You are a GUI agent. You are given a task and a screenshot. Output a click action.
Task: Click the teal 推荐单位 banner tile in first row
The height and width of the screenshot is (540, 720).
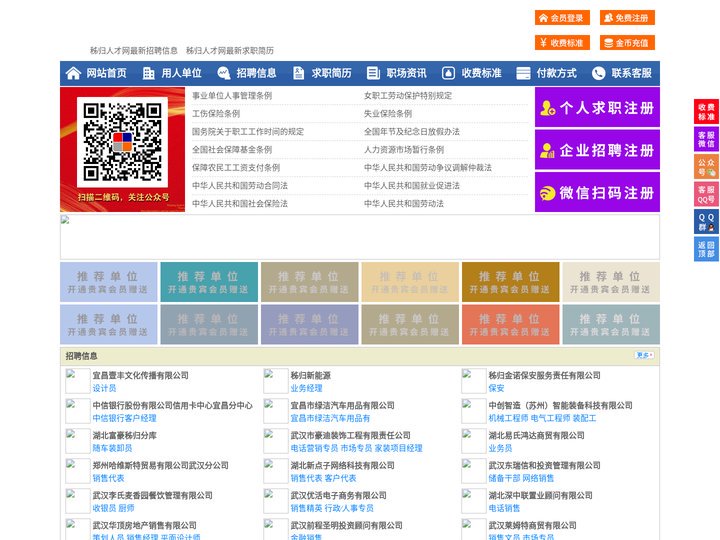tap(209, 282)
